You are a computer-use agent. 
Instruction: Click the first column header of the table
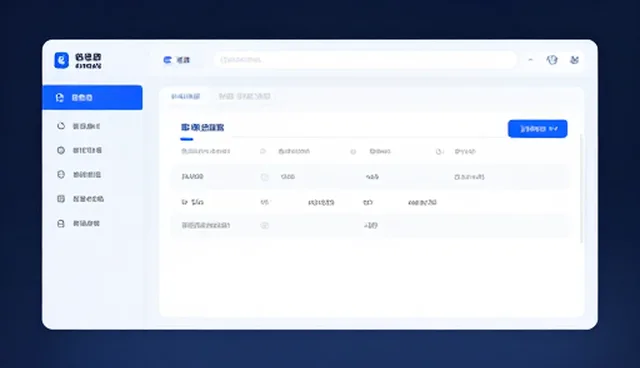point(206,151)
